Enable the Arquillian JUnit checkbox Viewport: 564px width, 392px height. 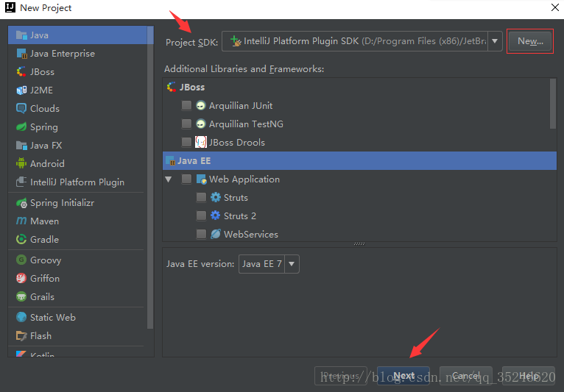click(186, 105)
